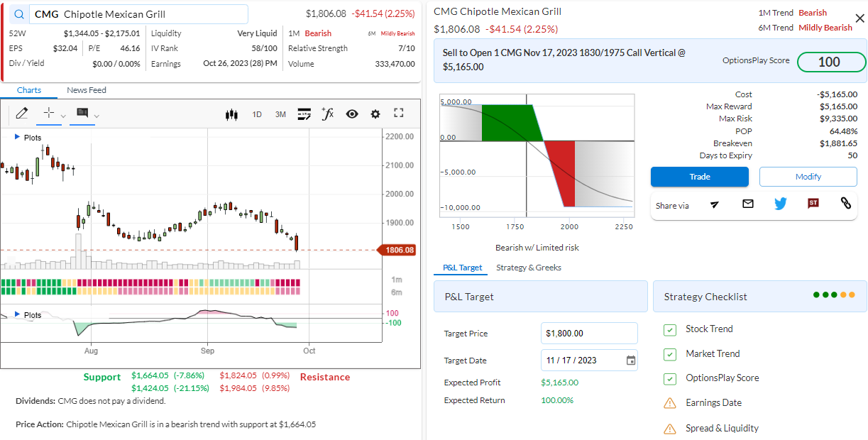Open the crosshair tool dropdown arrow
868x440 pixels.
63,116
